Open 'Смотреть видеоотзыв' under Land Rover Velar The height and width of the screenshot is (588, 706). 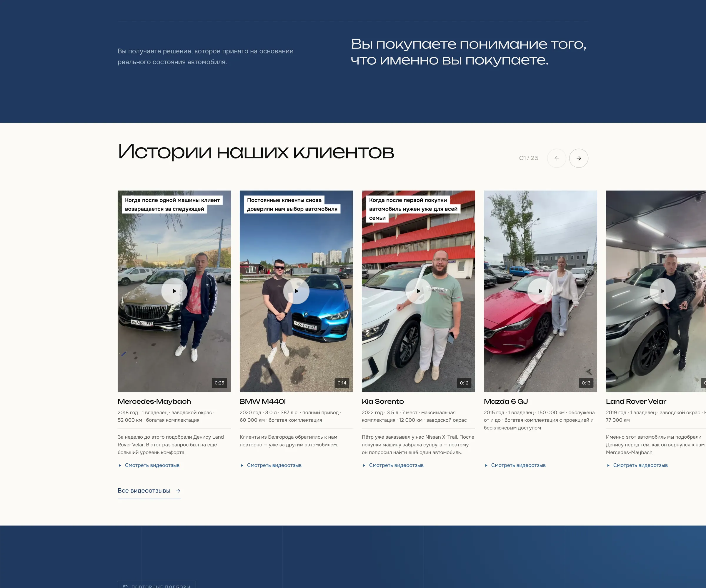[637, 465]
